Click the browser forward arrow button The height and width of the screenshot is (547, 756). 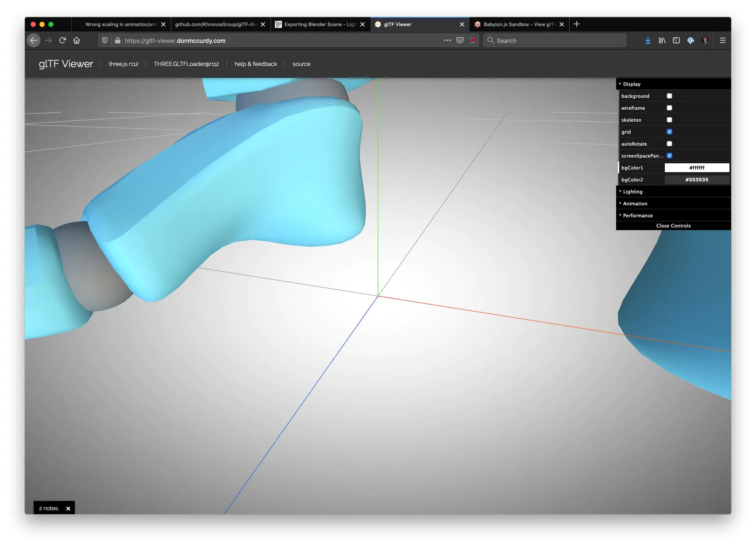[x=48, y=40]
